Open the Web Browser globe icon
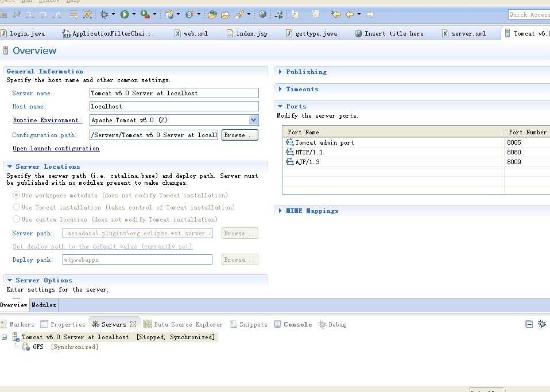Image resolution: width=550 pixels, height=392 pixels. [262, 14]
